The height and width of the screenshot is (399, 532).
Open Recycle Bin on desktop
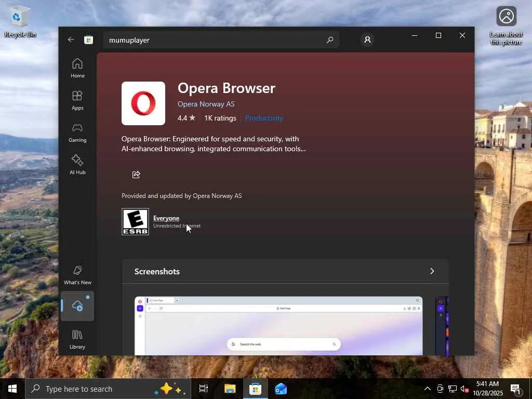pyautogui.click(x=20, y=22)
